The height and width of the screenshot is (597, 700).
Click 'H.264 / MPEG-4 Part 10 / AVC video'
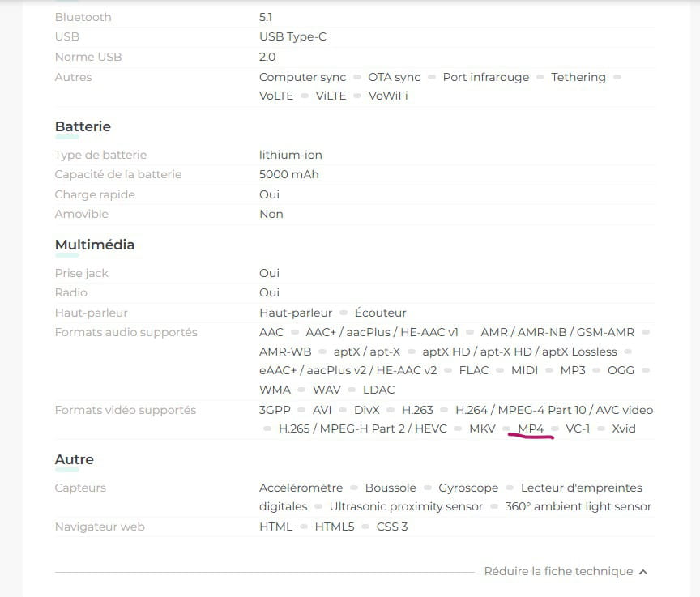(554, 410)
